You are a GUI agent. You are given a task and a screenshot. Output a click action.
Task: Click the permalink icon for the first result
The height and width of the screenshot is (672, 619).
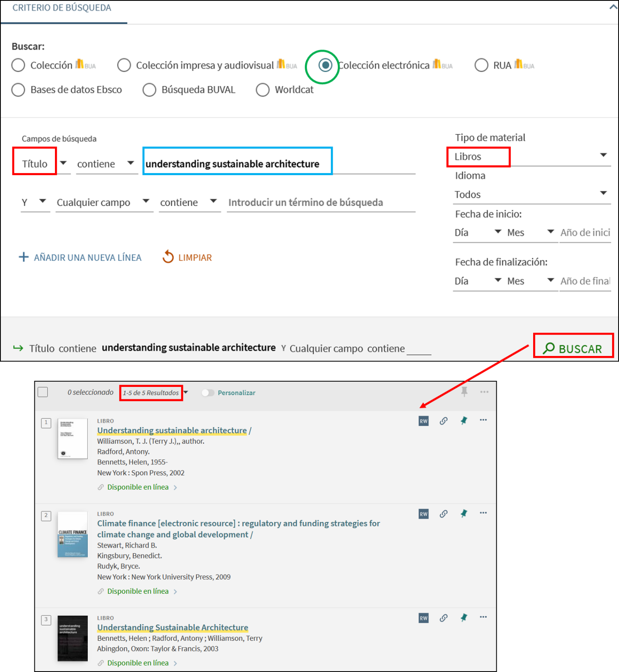click(443, 421)
